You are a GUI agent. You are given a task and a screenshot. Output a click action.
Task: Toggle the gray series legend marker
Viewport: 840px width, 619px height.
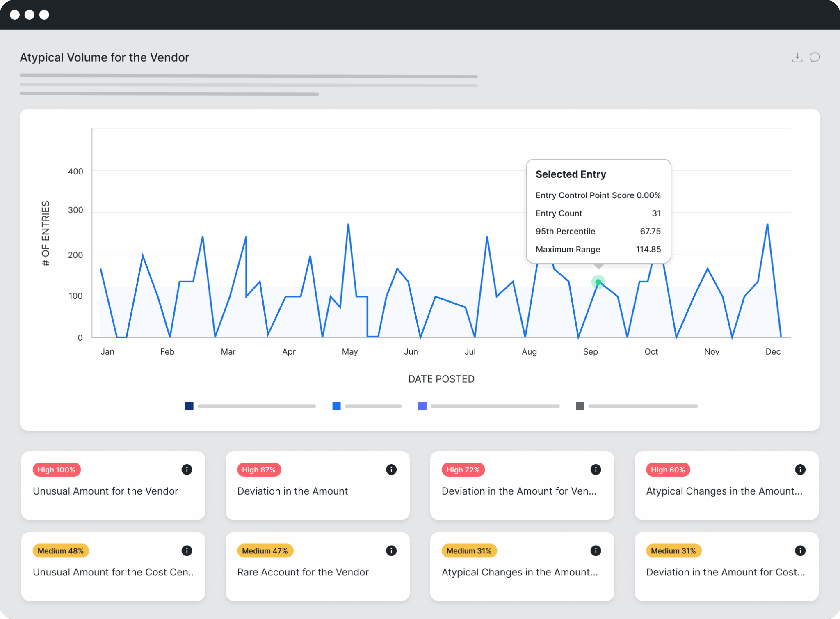[580, 406]
